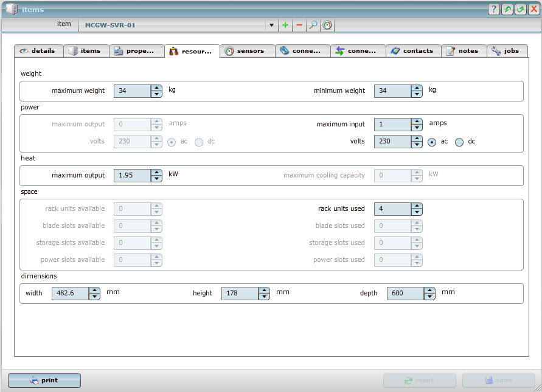Click the heat maximum output field
The width and height of the screenshot is (542, 392).
click(132, 176)
